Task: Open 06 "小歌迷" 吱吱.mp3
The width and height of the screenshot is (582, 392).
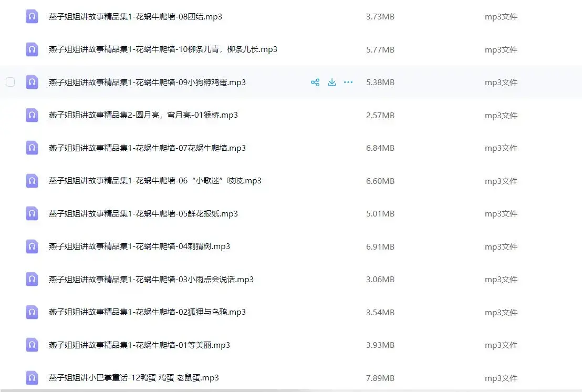Action: coord(155,180)
